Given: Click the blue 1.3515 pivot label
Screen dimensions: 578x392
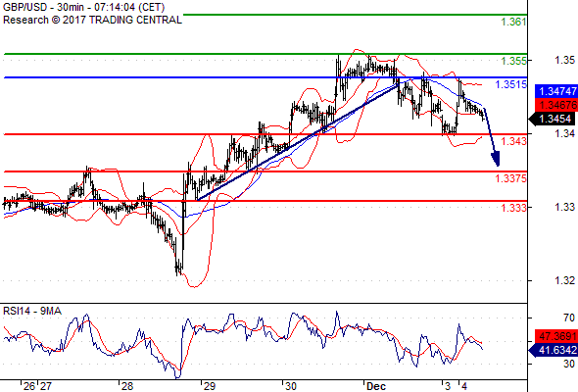Looking at the screenshot, I should (511, 84).
